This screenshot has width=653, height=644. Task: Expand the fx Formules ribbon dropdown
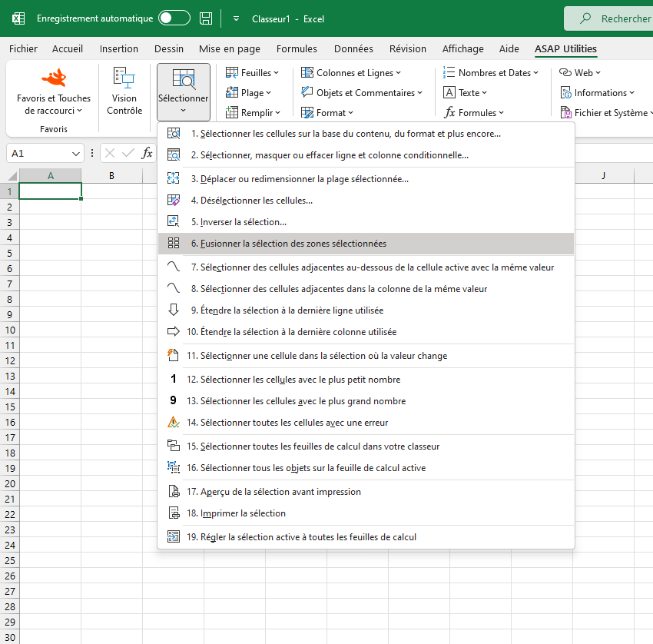coord(474,112)
